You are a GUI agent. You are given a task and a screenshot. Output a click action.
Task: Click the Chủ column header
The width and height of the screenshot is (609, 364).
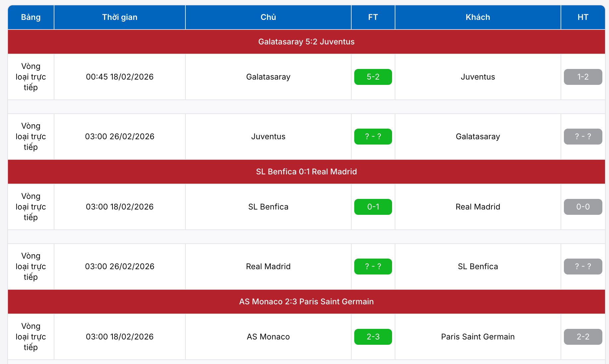point(268,17)
